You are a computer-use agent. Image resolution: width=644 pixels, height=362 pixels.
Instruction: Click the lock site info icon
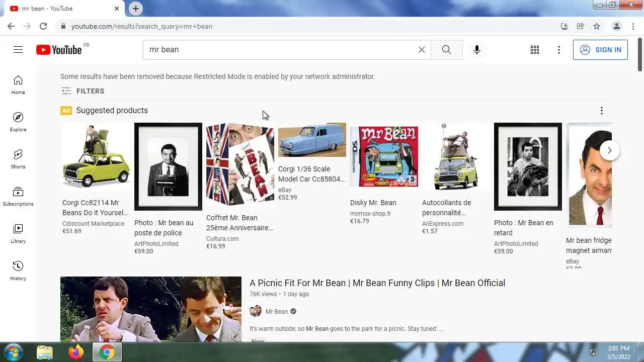pos(63,26)
